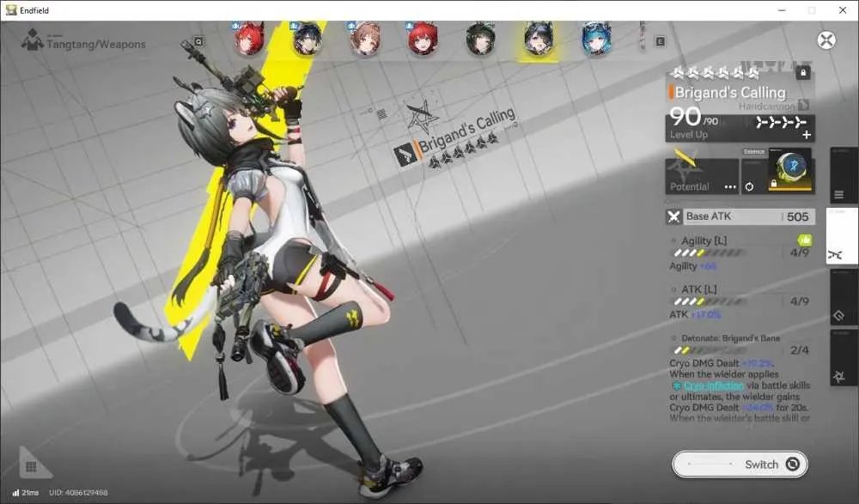Open the weapon Potential panel
The image size is (859, 504).
click(702, 176)
